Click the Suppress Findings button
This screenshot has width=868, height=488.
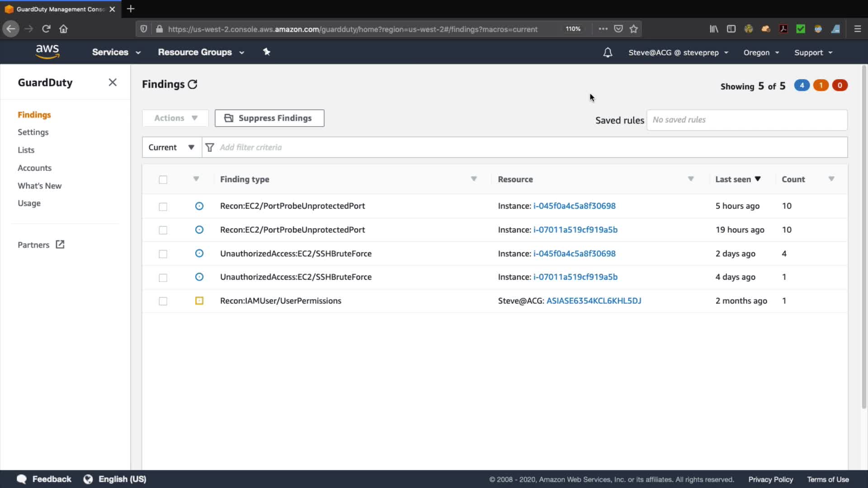tap(269, 118)
